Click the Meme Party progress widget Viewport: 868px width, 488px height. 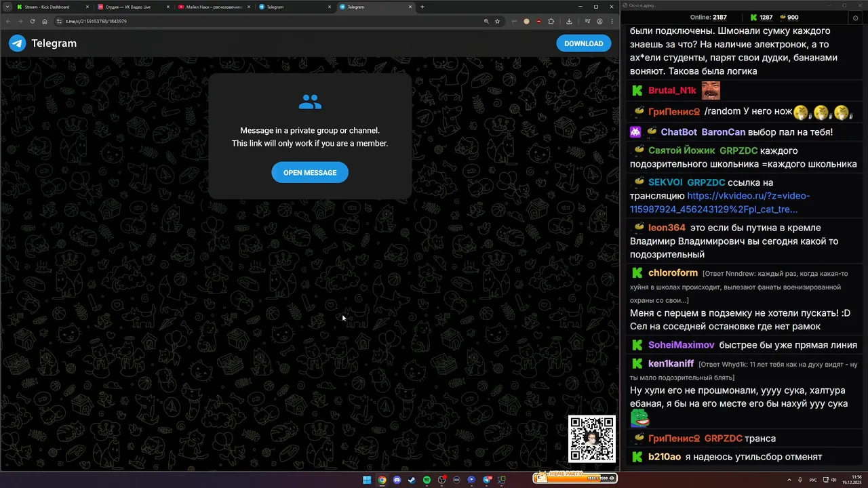(x=574, y=477)
